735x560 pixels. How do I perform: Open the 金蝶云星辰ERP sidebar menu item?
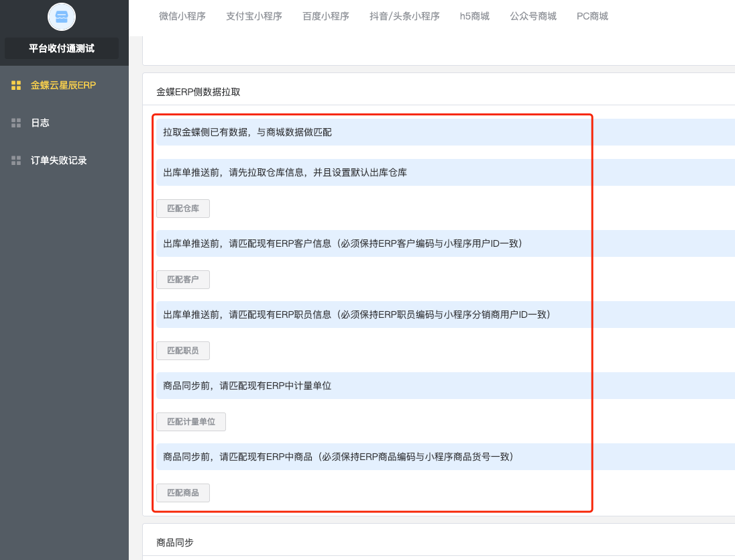pyautogui.click(x=63, y=85)
